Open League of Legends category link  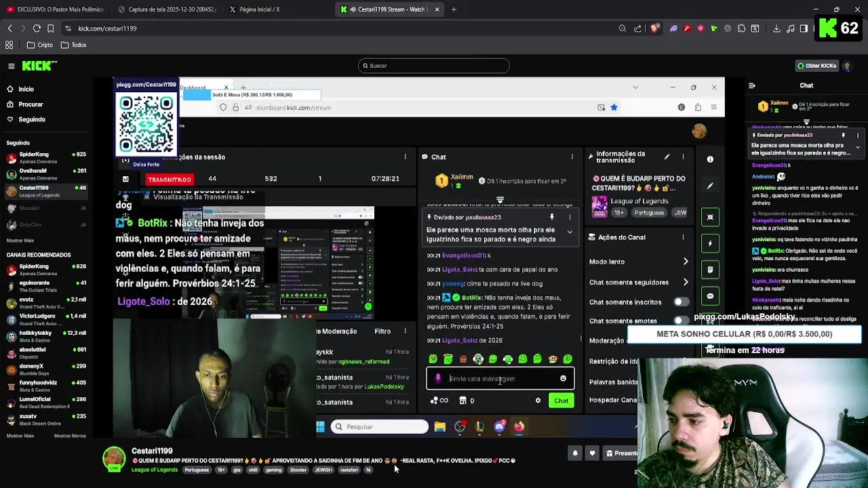point(155,470)
